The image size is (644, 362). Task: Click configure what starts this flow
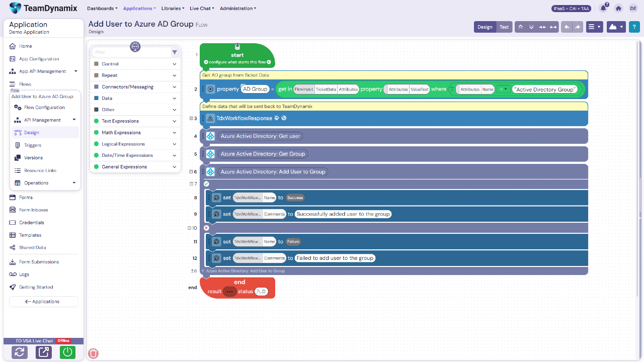(237, 62)
